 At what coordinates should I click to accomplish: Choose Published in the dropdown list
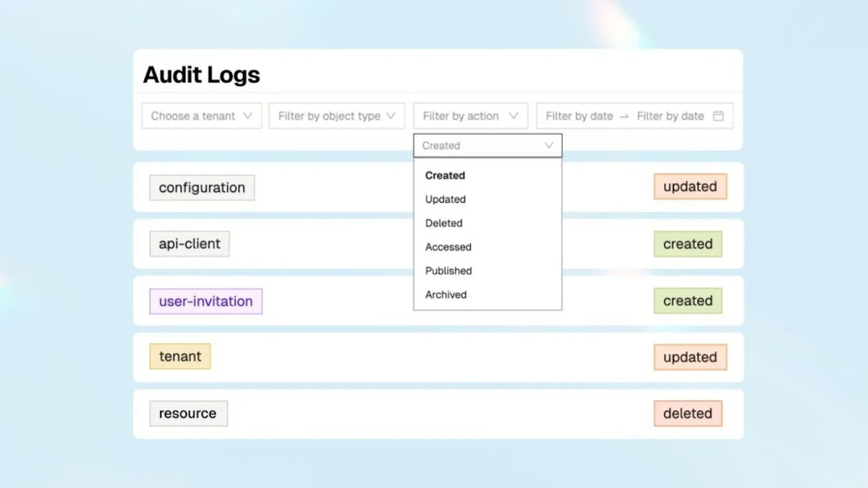[x=448, y=271]
